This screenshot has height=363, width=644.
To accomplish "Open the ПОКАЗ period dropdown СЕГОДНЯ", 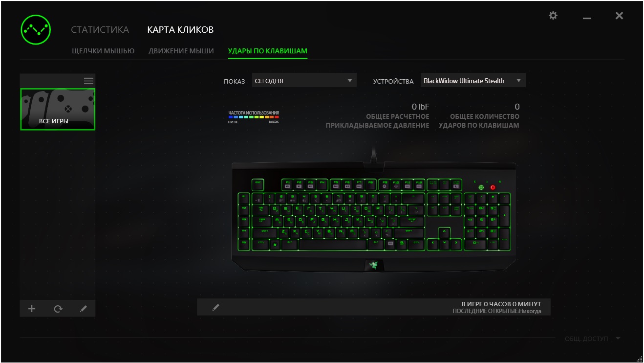I will 304,81.
